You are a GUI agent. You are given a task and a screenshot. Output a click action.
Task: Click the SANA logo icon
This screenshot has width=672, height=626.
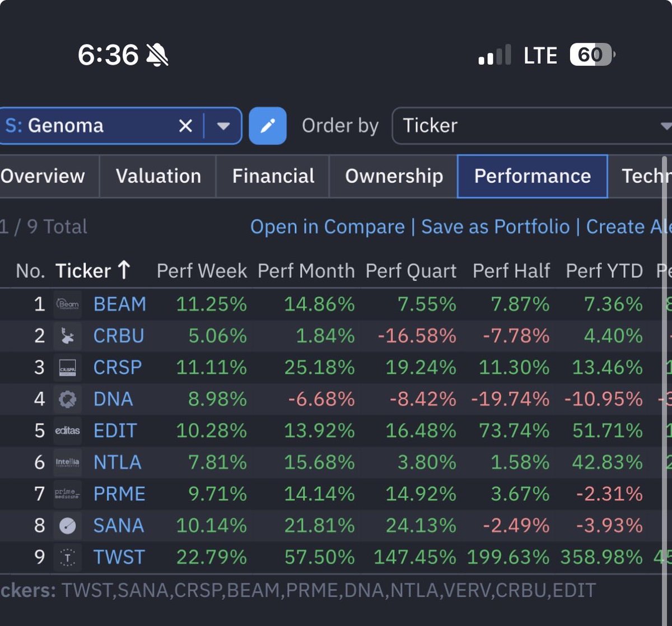(x=68, y=526)
